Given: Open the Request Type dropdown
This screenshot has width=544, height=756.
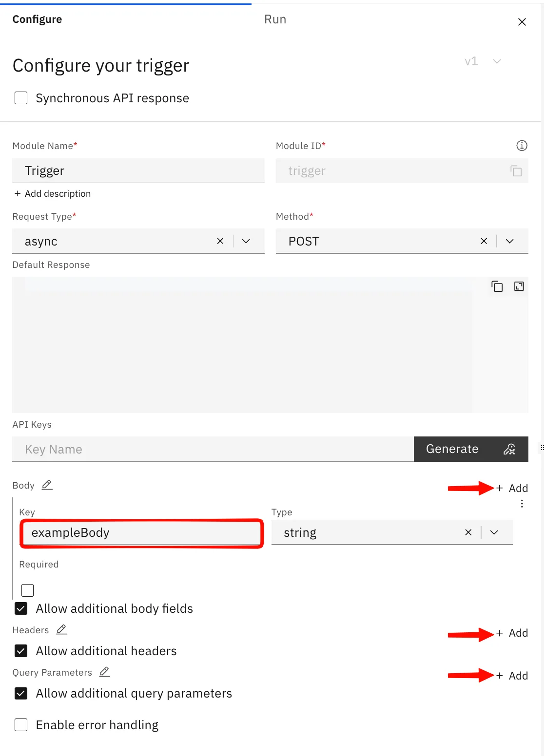Looking at the screenshot, I should 246,241.
